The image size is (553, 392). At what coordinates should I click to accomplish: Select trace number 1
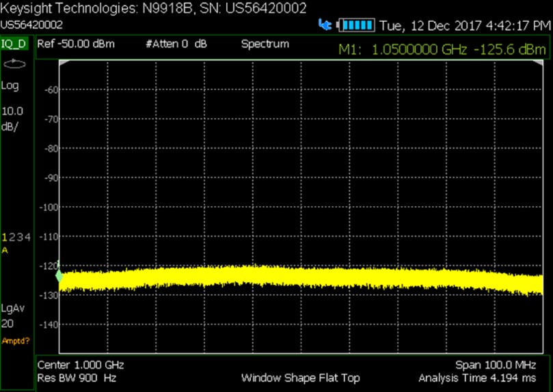tap(5, 237)
